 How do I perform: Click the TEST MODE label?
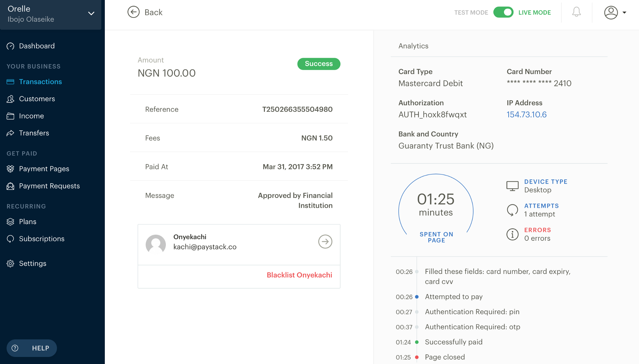click(x=471, y=12)
